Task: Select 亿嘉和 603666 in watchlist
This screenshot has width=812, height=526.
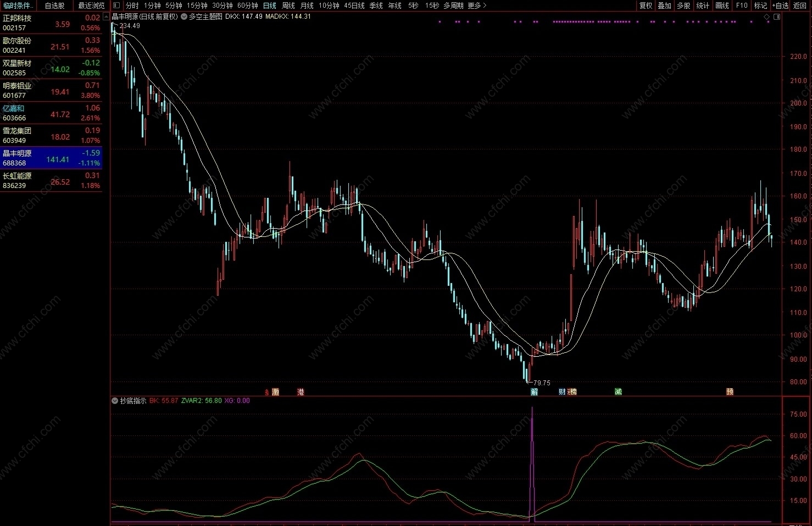Action: pyautogui.click(x=51, y=113)
